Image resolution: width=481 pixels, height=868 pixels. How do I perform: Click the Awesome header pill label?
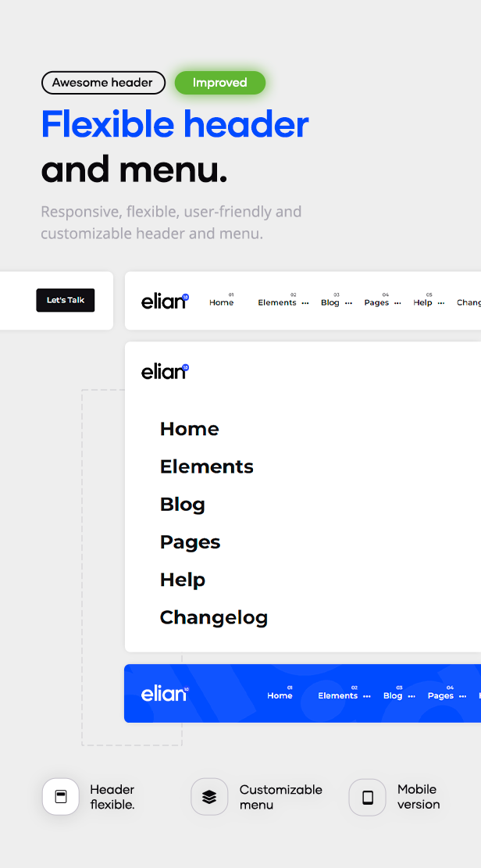[103, 82]
